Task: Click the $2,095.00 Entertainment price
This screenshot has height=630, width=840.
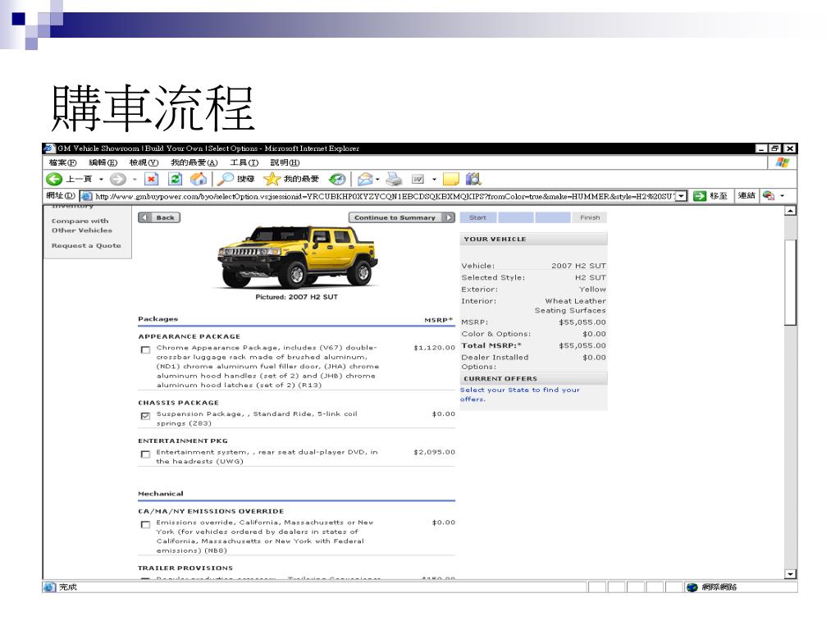Action: click(x=434, y=453)
